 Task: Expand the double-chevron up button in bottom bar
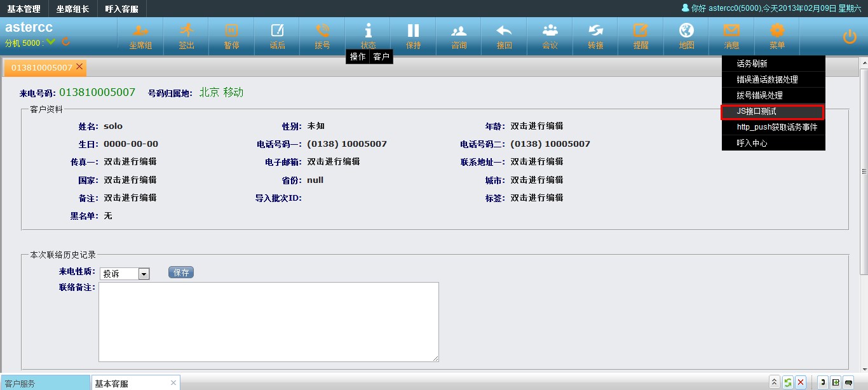(x=775, y=382)
